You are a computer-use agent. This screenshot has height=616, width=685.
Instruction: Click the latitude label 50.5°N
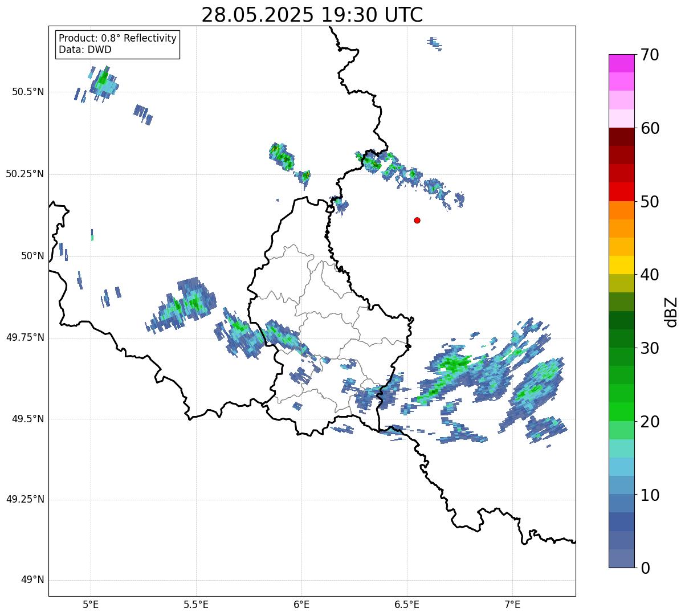(27, 92)
